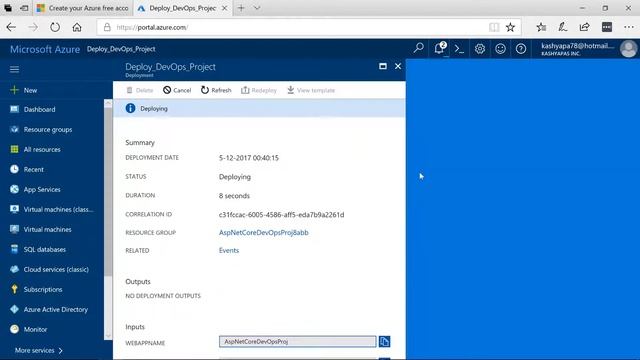Click the Monitor gauge icon
Viewport: 640px width, 360px height.
coord(14,329)
